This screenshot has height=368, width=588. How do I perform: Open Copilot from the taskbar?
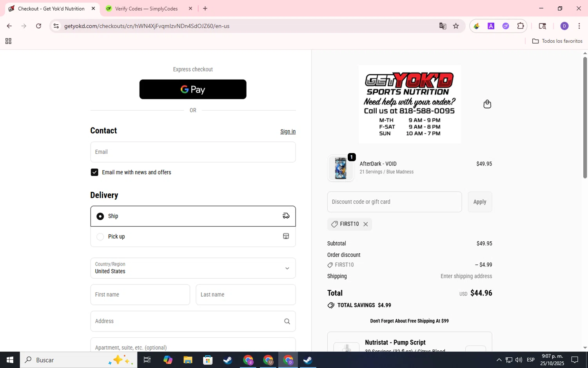coord(168,360)
